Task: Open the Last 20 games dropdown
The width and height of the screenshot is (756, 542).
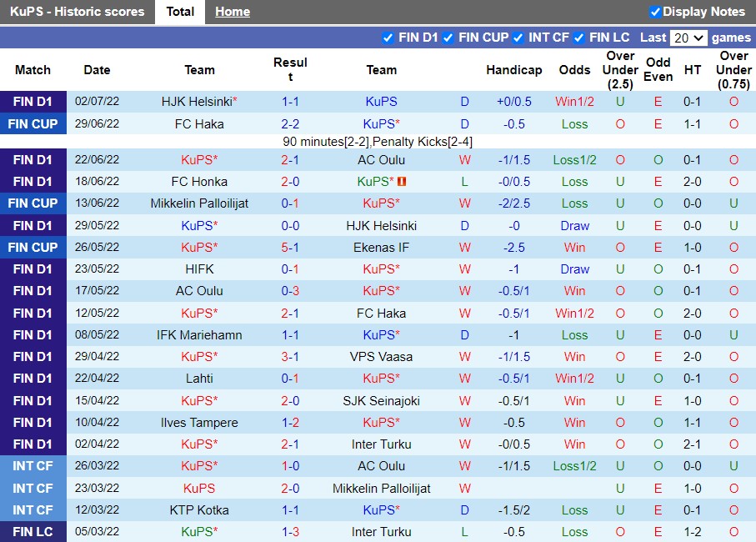Action: point(688,38)
